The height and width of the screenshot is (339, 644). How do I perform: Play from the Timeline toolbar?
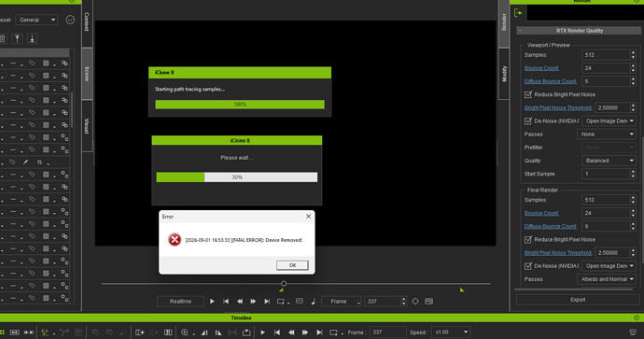pos(263,332)
